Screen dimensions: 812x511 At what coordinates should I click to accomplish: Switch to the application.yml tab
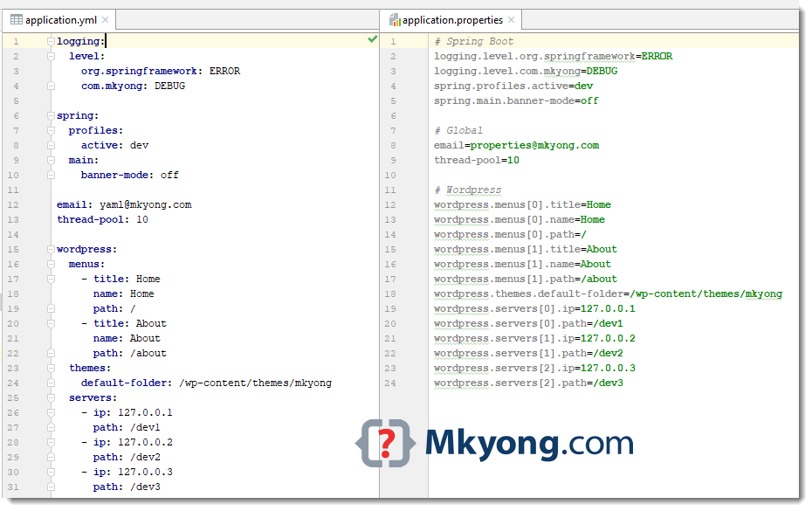coord(58,18)
